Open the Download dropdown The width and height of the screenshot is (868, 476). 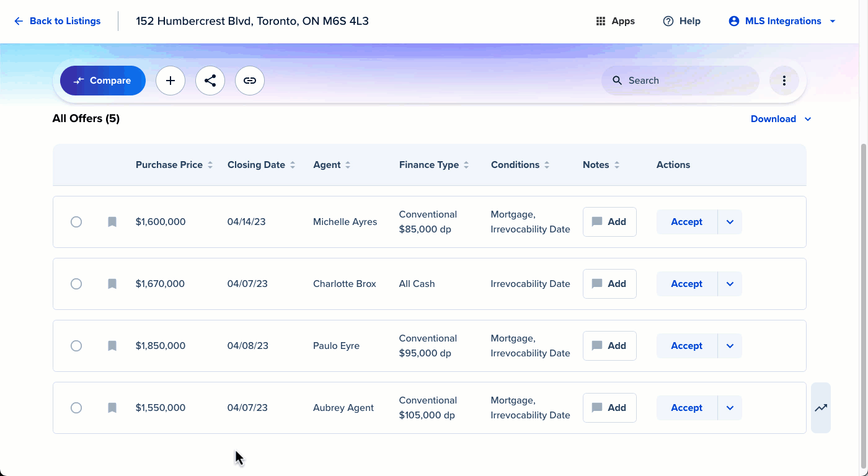click(781, 119)
